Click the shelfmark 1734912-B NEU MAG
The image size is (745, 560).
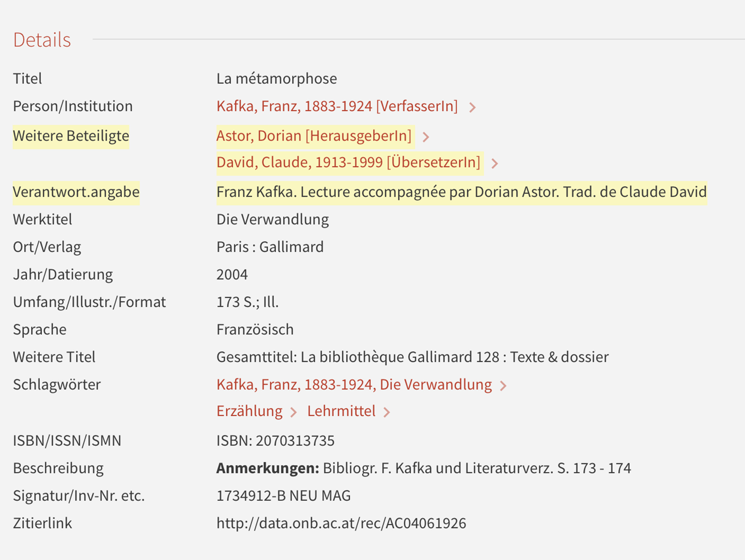point(284,496)
